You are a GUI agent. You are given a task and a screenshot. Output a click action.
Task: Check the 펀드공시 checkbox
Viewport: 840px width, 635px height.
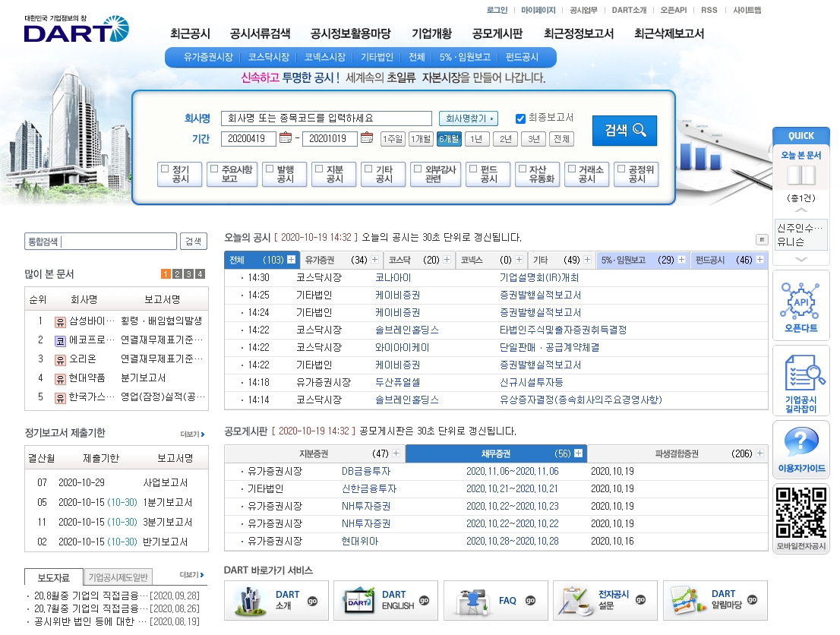[473, 169]
